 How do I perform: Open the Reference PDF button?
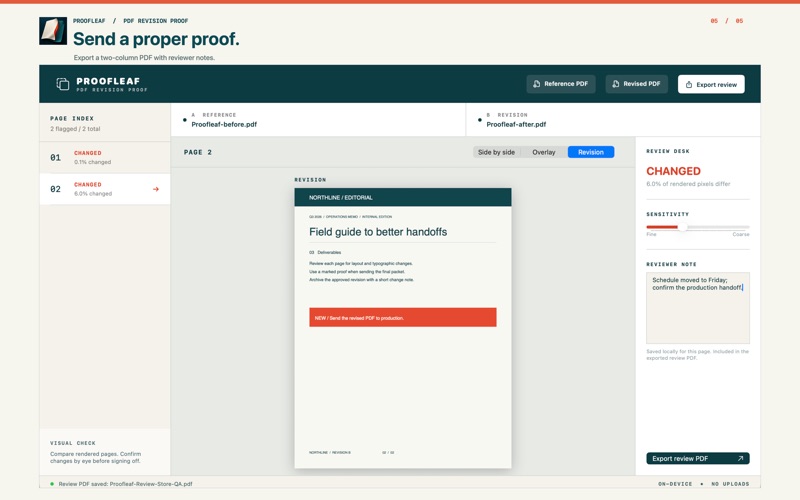(x=561, y=84)
